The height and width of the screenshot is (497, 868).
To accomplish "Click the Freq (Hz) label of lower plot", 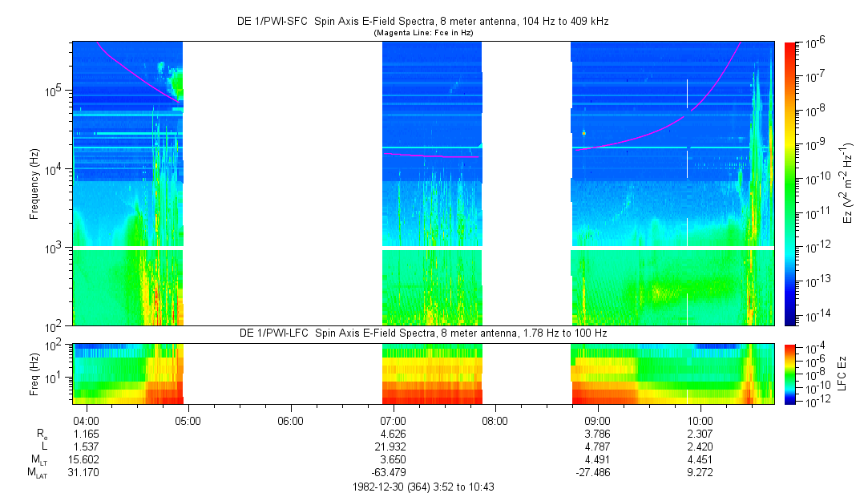I will pyautogui.click(x=34, y=374).
